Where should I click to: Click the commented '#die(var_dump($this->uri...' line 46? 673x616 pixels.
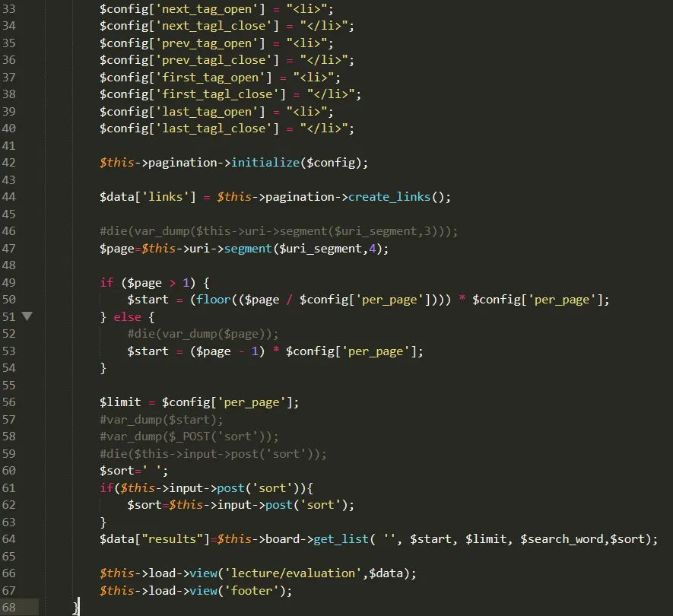[x=279, y=231]
